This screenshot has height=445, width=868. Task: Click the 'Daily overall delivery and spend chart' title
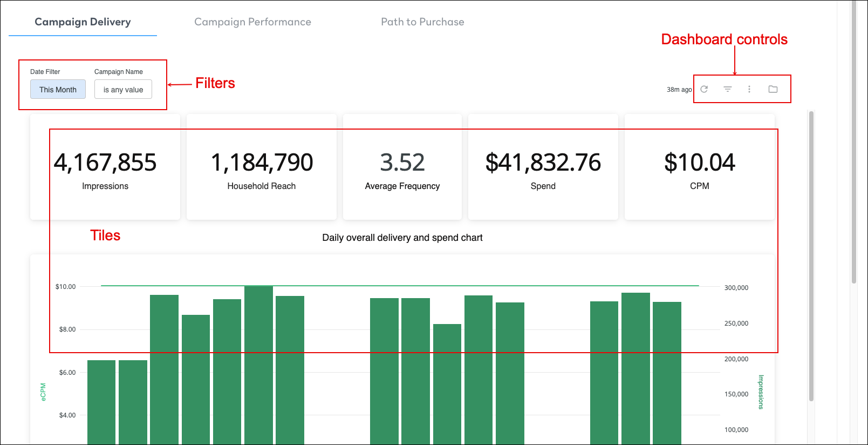pyautogui.click(x=402, y=238)
